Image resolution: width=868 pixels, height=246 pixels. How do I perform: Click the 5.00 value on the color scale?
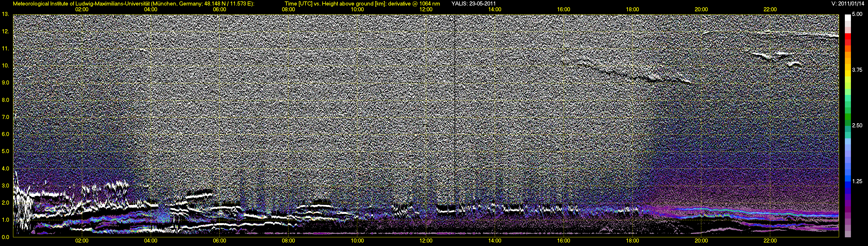857,14
